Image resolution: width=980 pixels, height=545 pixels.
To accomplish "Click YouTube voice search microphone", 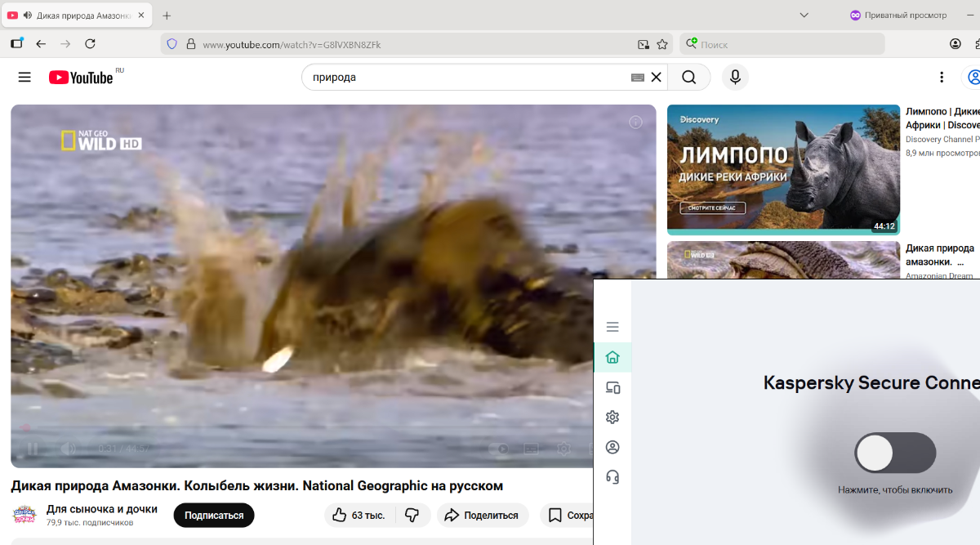I will (735, 77).
